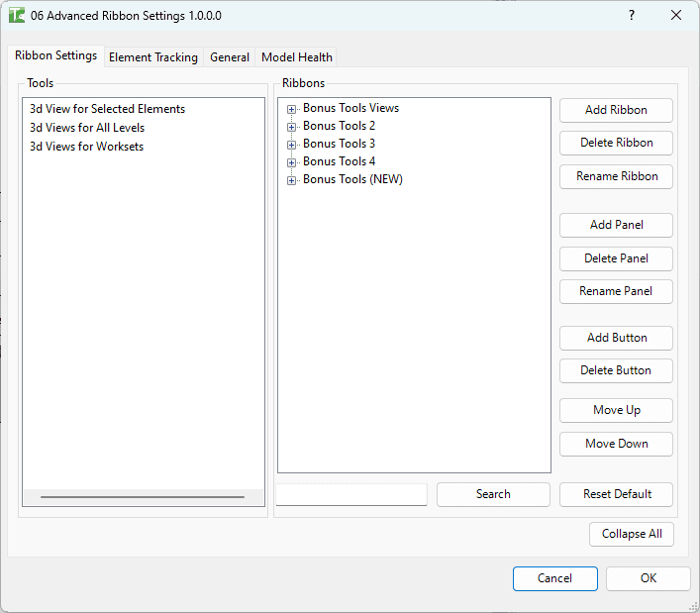Focus the ribbon search text field
The image size is (700, 613).
click(351, 494)
